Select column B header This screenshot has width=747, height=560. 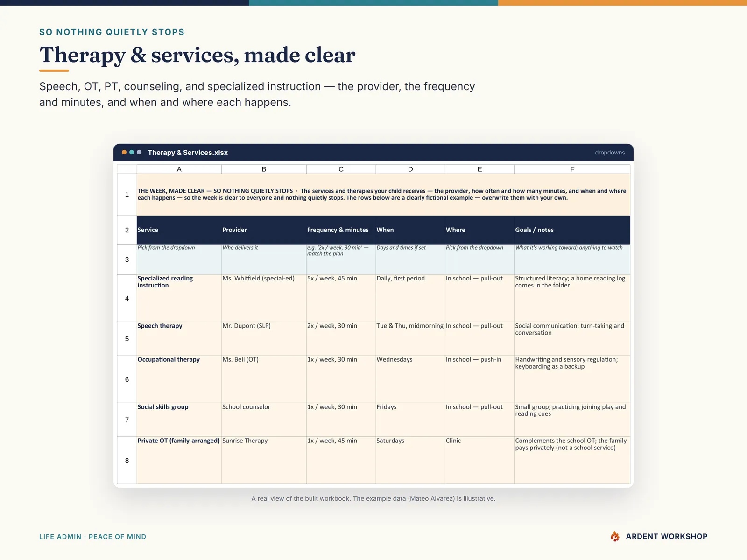[264, 169]
